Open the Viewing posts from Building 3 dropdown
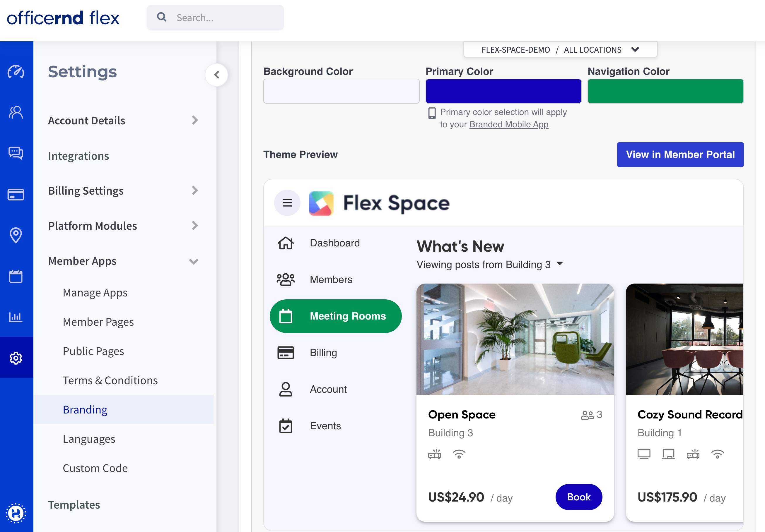 [x=489, y=264]
